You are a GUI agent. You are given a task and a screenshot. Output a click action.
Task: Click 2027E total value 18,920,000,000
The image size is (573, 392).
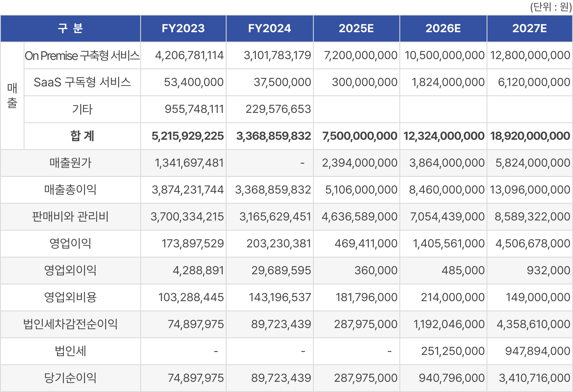click(x=530, y=136)
